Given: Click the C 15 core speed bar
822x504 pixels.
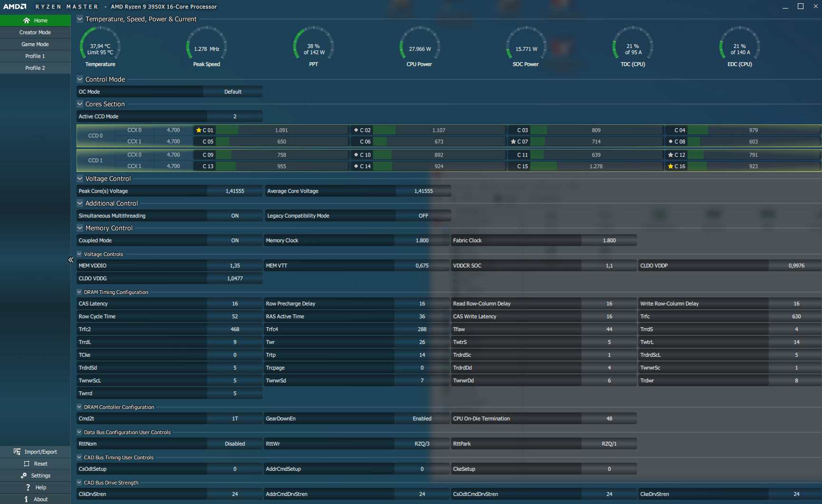Looking at the screenshot, I should pyautogui.click(x=596, y=166).
